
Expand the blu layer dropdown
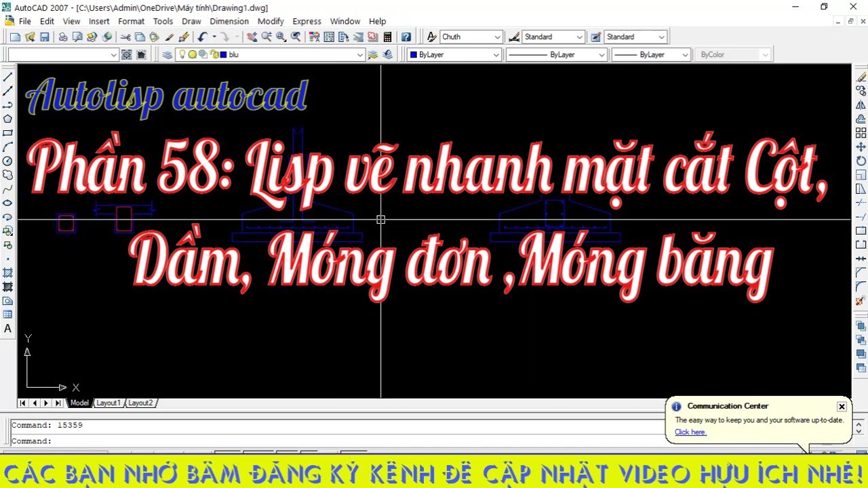point(360,55)
